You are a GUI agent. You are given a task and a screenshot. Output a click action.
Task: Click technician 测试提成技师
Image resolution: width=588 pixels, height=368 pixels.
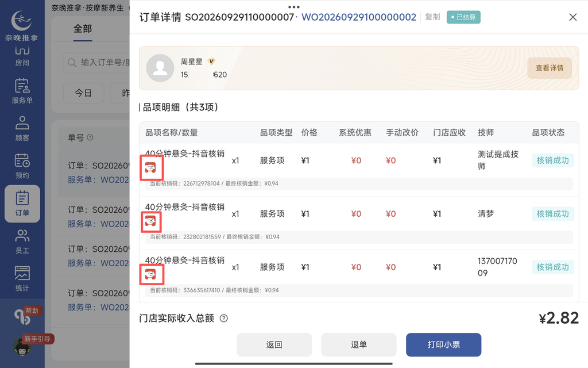coord(498,160)
